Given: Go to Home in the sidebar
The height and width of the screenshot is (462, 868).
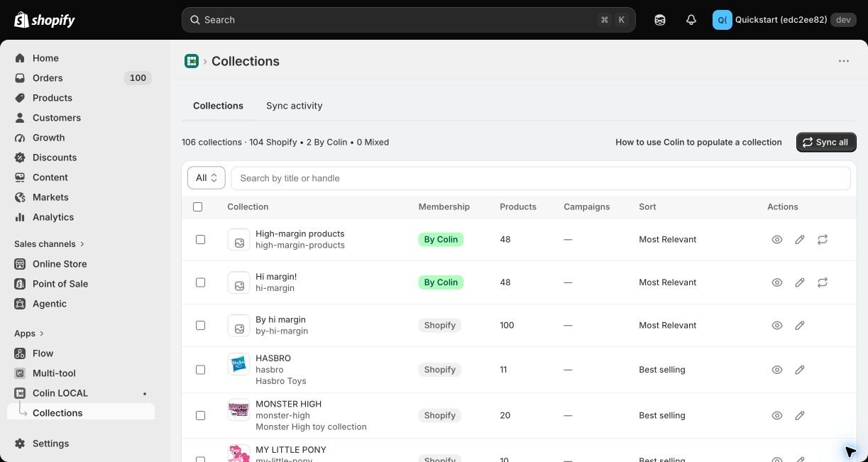Looking at the screenshot, I should pos(45,58).
